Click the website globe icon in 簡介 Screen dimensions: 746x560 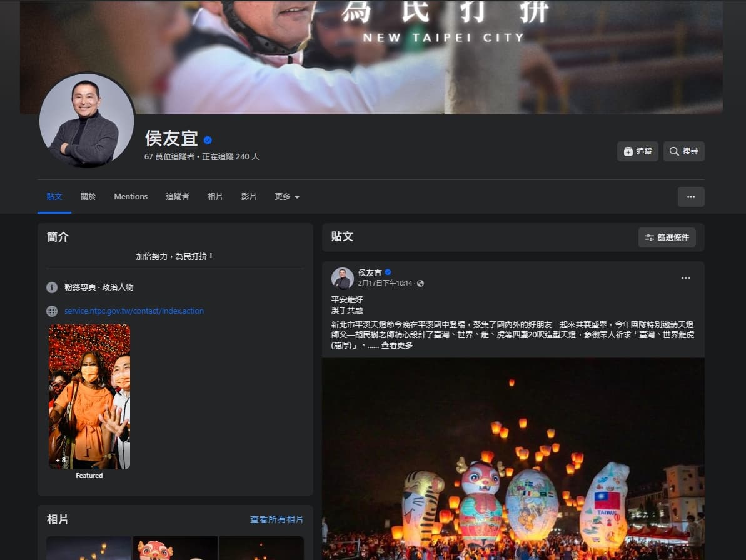(x=52, y=311)
